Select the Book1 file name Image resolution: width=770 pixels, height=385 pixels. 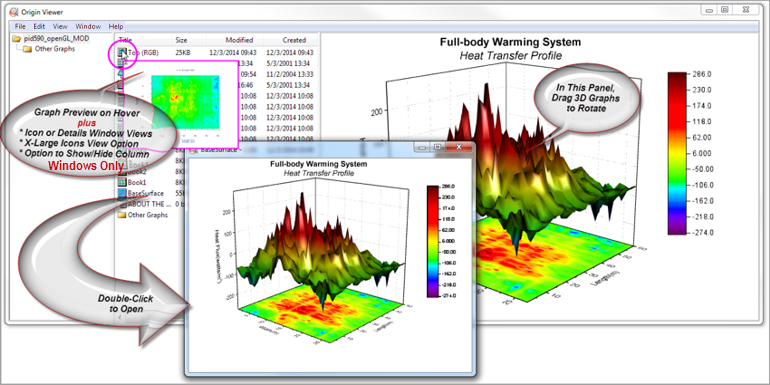click(x=137, y=182)
